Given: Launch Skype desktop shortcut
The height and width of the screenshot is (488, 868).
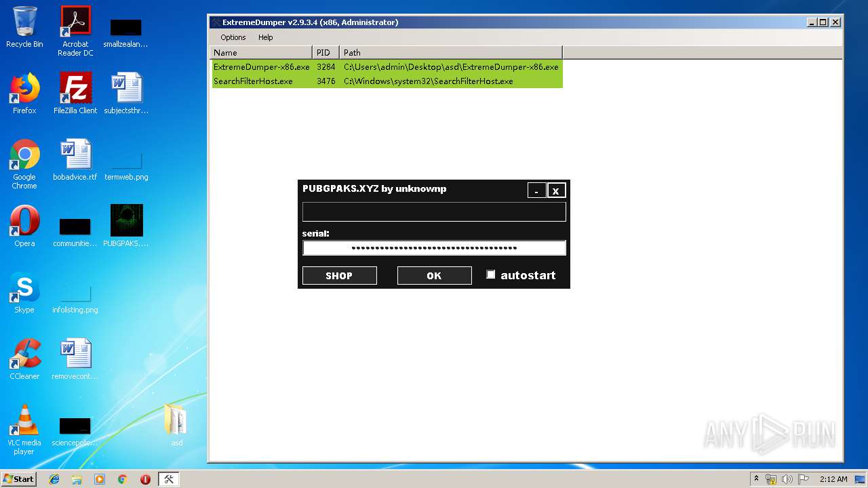Looking at the screenshot, I should pos(24,293).
